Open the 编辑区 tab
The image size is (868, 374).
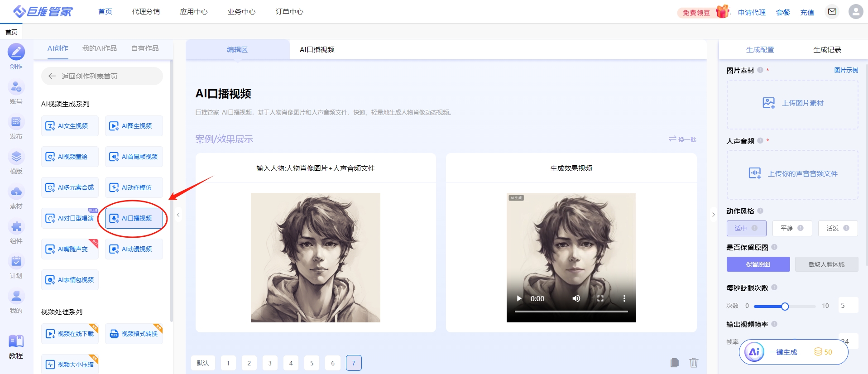click(x=237, y=50)
